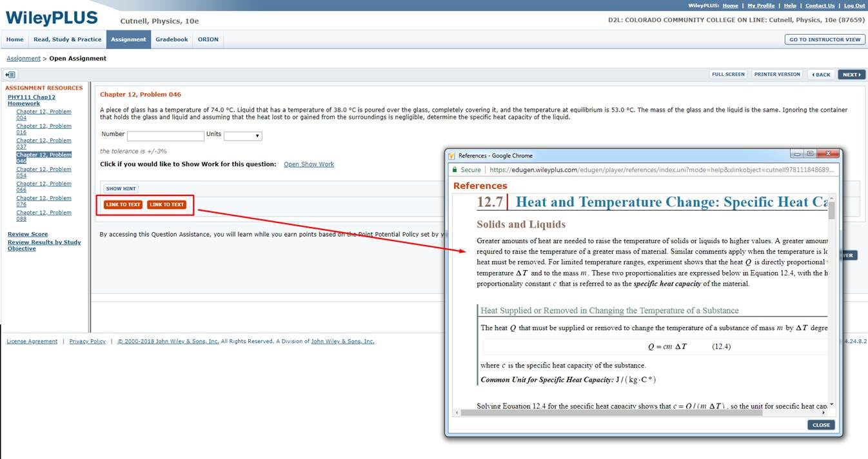Click the CLOSE button in References window
Screen dimensions: 868x459
click(x=821, y=425)
